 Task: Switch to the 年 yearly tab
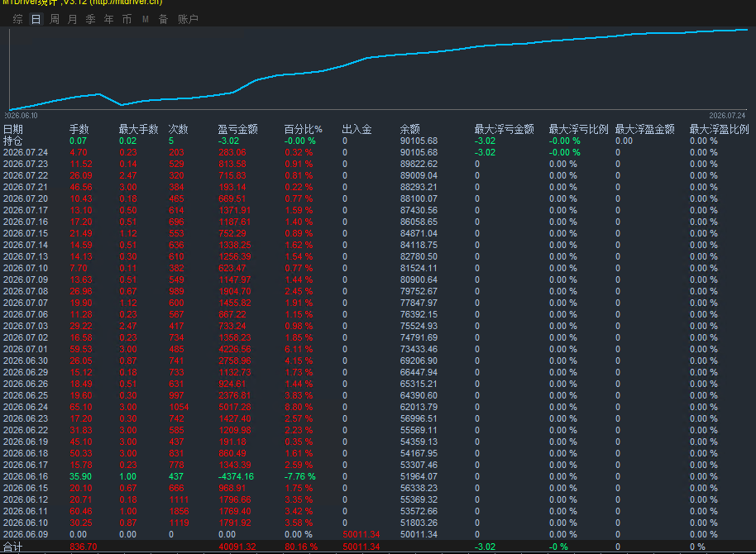[x=109, y=19]
